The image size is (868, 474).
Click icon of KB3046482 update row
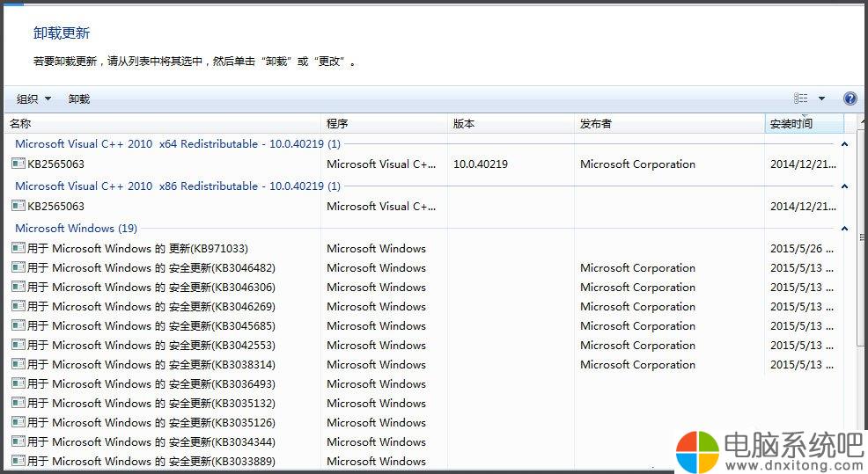tap(18, 267)
